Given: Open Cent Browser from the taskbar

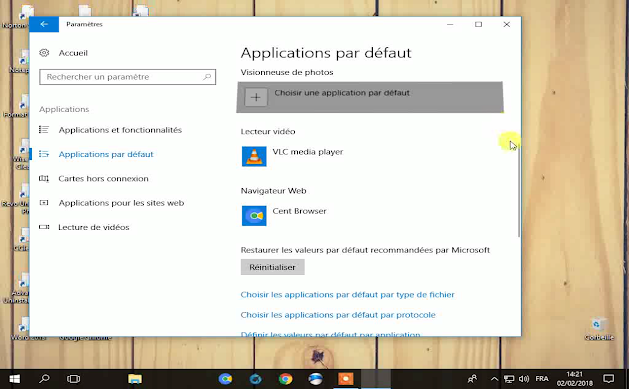Looking at the screenshot, I should tap(225, 379).
